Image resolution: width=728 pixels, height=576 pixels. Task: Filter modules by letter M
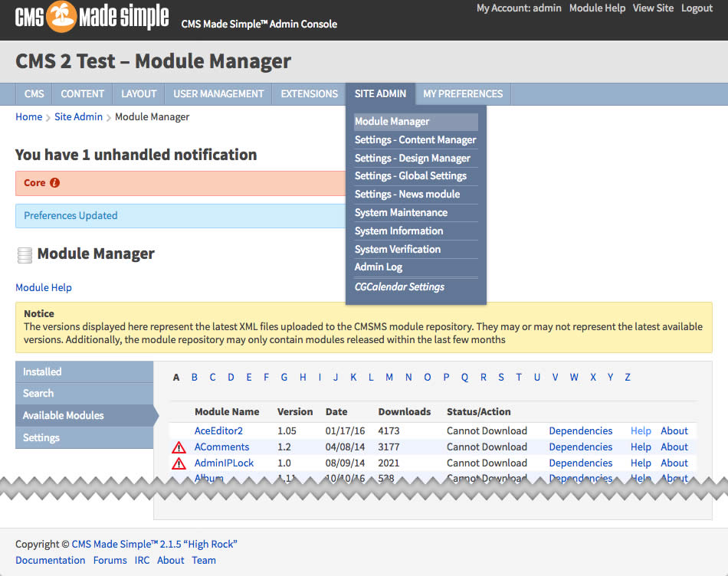tap(389, 377)
